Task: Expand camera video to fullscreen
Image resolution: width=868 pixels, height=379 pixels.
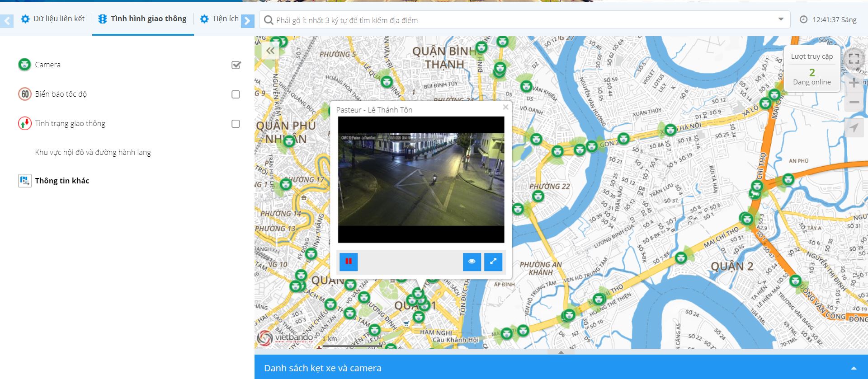Action: point(493,262)
